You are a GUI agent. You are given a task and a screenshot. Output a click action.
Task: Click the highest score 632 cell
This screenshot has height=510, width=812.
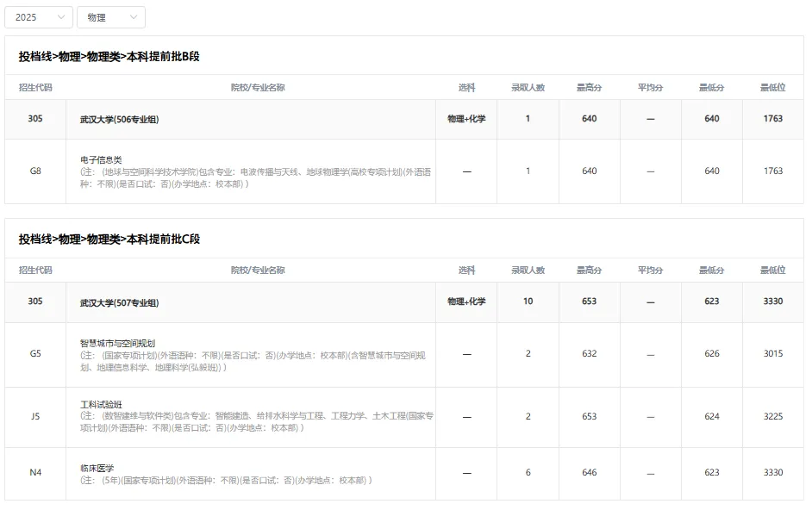590,353
